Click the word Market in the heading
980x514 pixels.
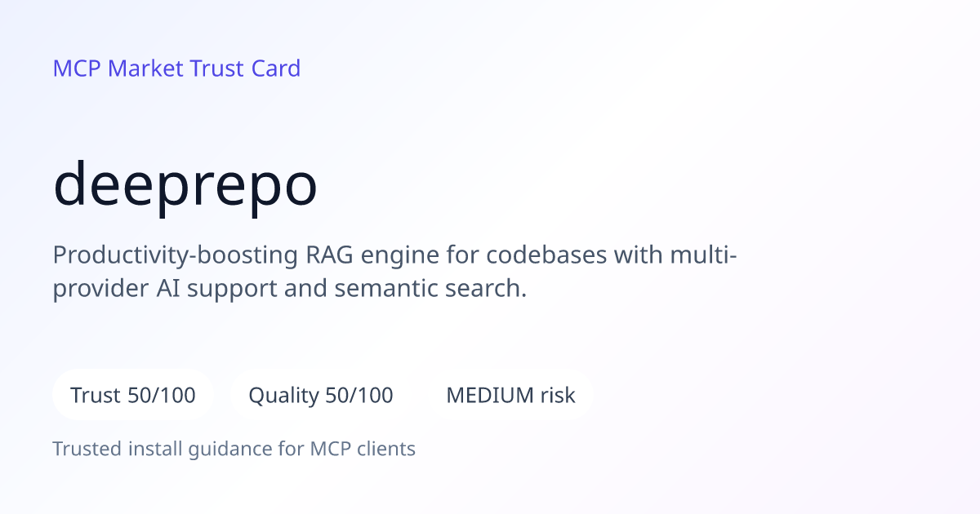(145, 69)
